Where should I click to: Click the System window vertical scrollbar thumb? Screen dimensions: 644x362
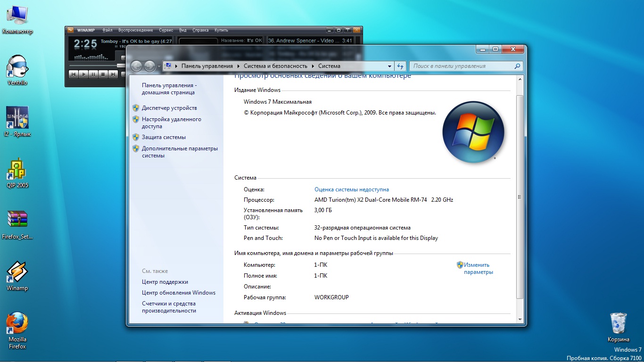click(x=520, y=197)
